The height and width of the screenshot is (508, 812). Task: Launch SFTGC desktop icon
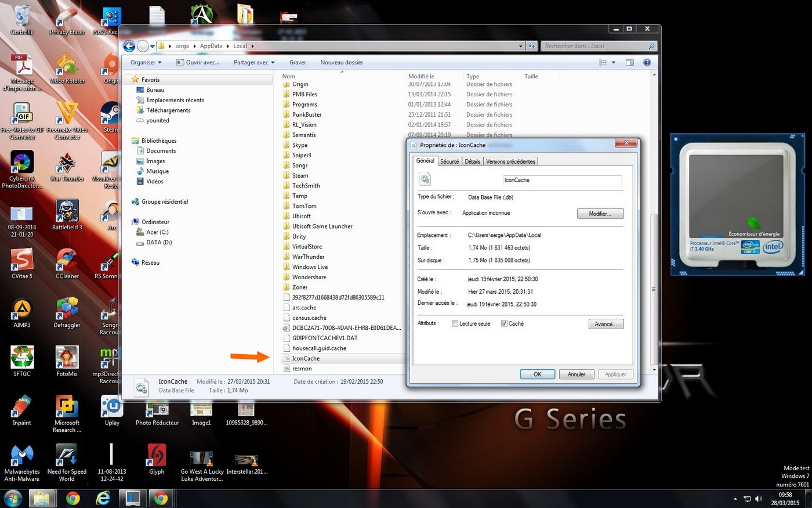pyautogui.click(x=22, y=361)
